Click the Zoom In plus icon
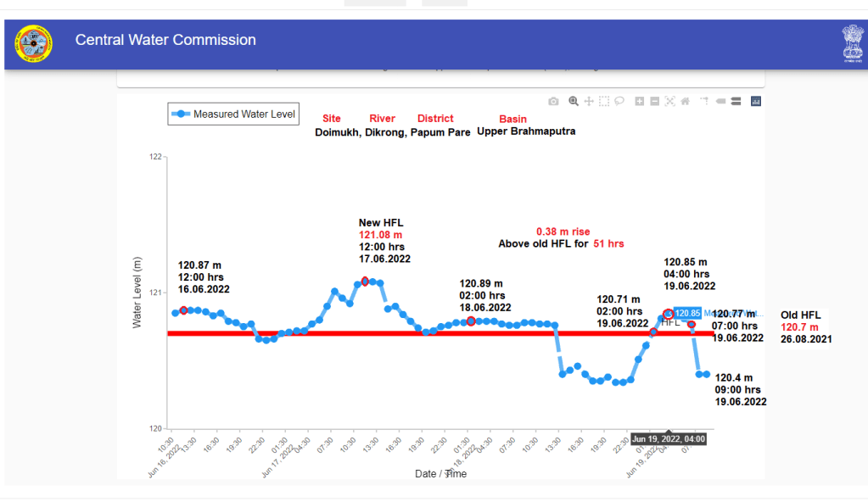This screenshot has height=502, width=868. point(640,101)
